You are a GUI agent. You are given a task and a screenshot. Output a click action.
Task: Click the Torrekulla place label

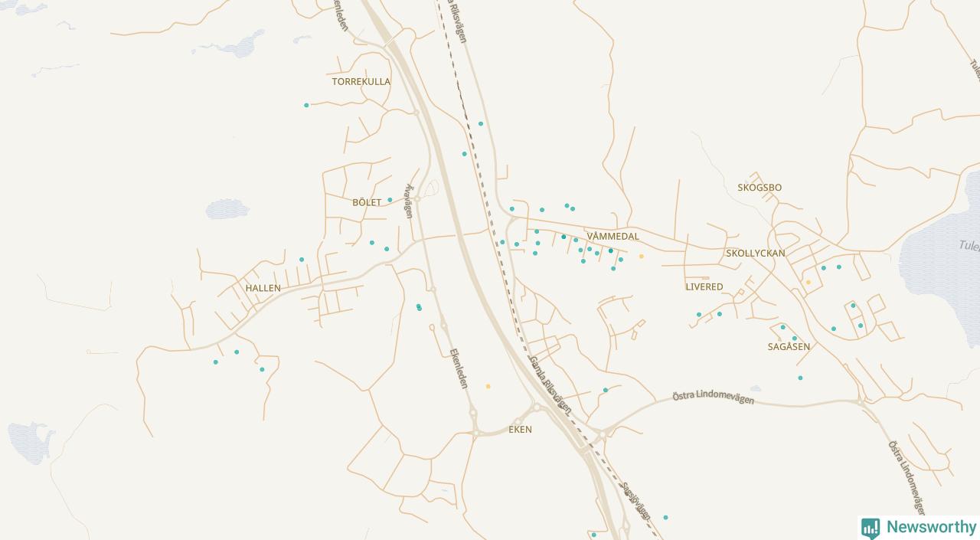point(361,81)
